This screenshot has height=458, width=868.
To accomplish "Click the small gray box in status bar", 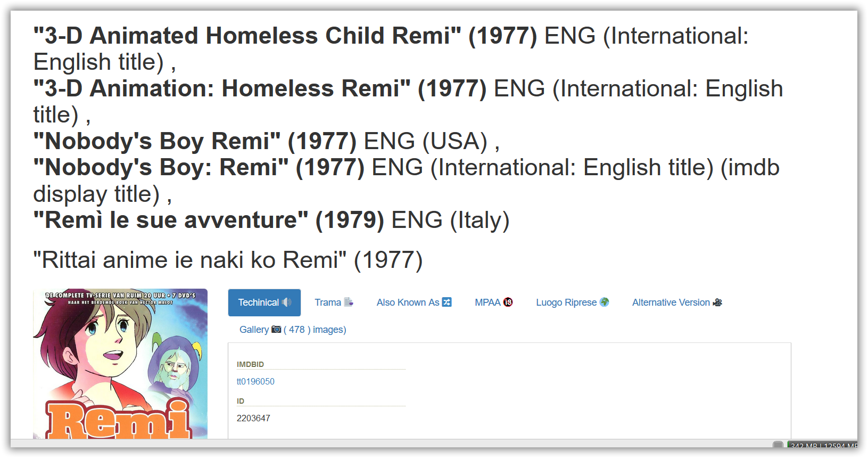I will click(x=778, y=445).
